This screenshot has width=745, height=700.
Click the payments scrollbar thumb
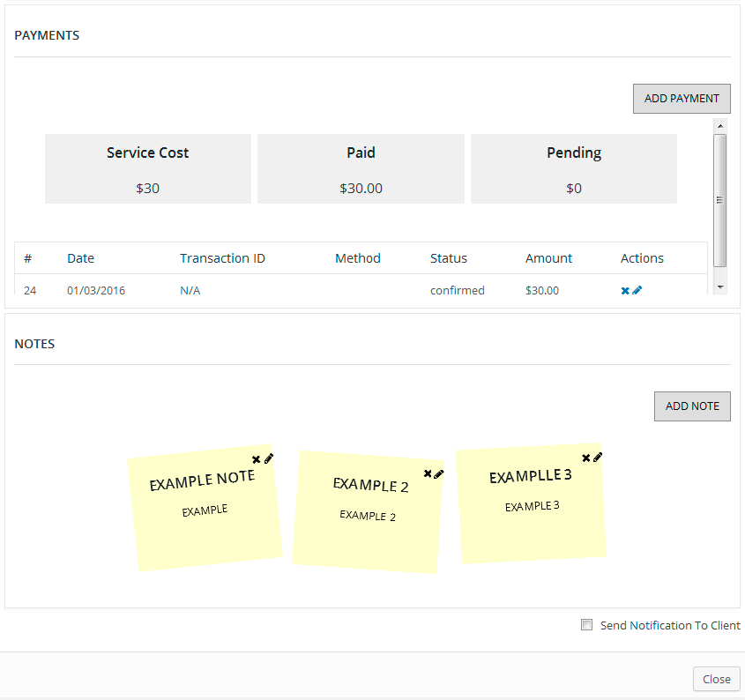click(719, 199)
